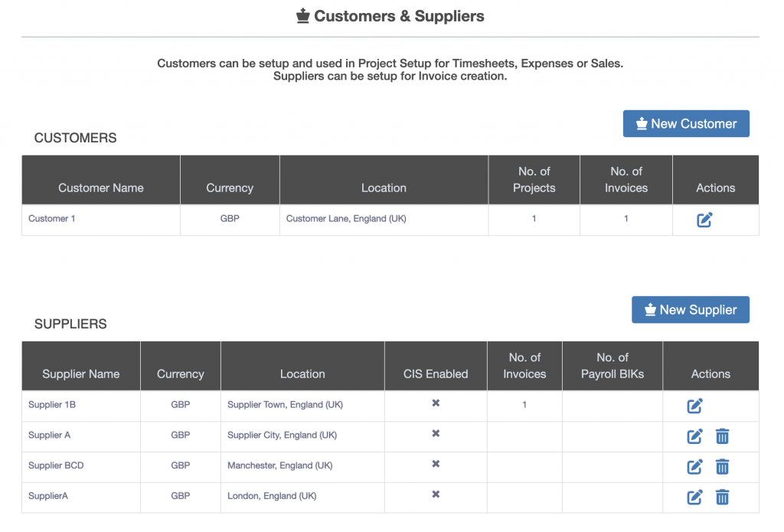
Task: Remove the London supplier via trash icon
Action: click(722, 497)
